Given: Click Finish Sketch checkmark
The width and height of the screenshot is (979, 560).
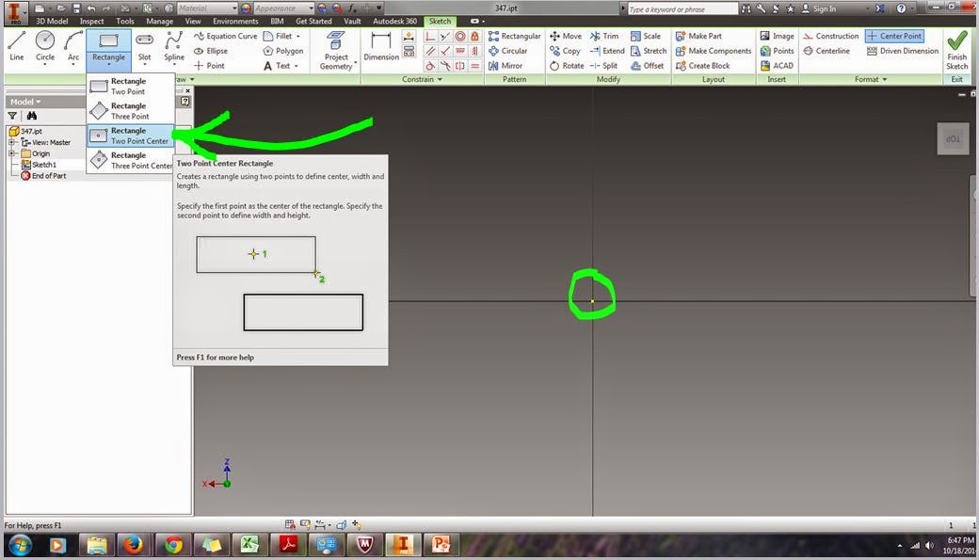Looking at the screenshot, I should 956,50.
